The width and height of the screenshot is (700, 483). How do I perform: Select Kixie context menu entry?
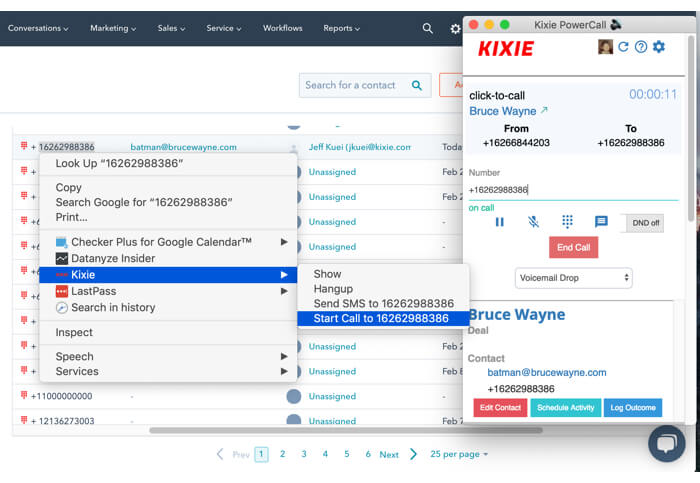(x=168, y=275)
